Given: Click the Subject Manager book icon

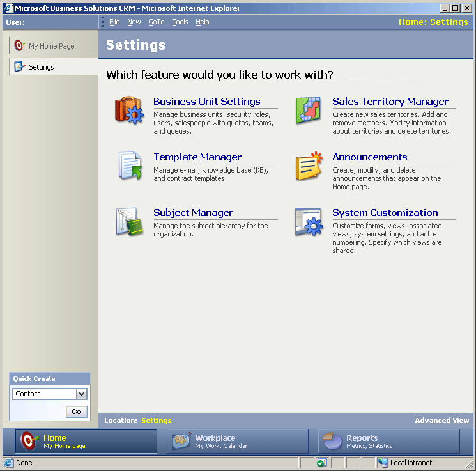Looking at the screenshot, I should click(x=129, y=222).
